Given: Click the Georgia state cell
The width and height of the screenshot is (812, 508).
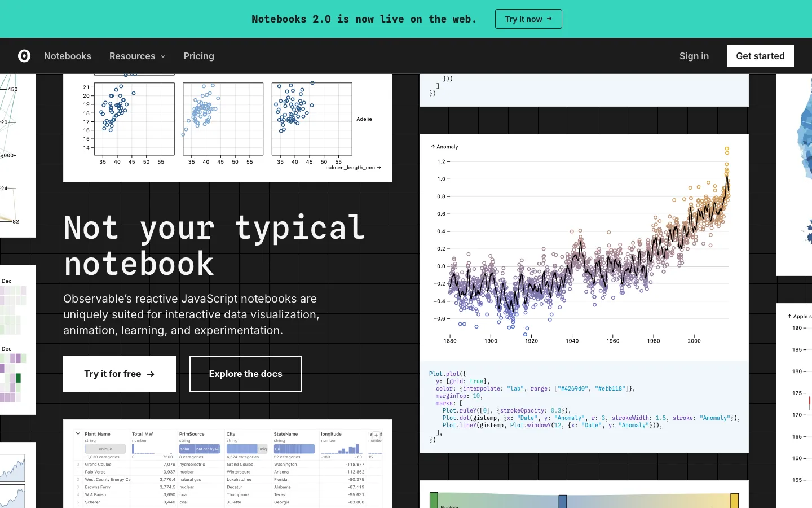Looking at the screenshot, I should coord(281,502).
